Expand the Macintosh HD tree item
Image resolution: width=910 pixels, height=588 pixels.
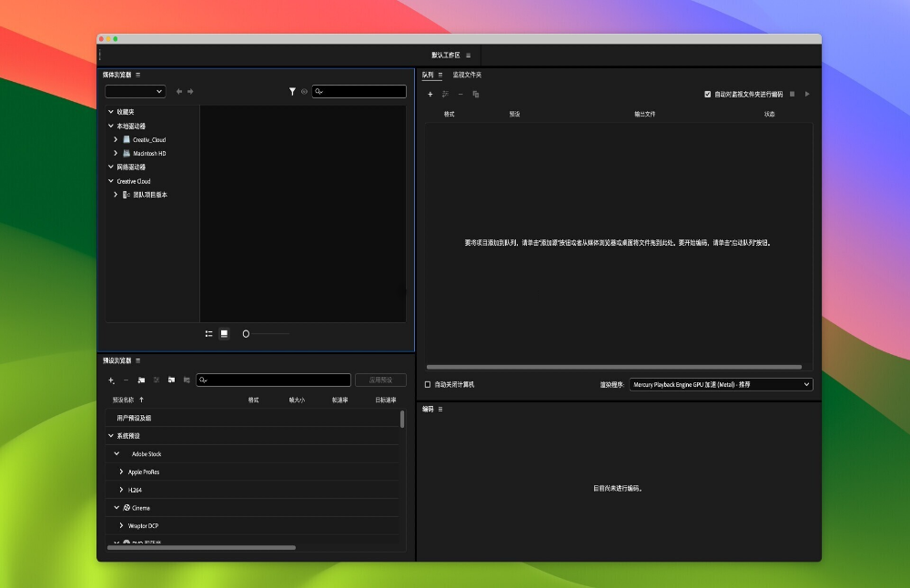click(116, 153)
